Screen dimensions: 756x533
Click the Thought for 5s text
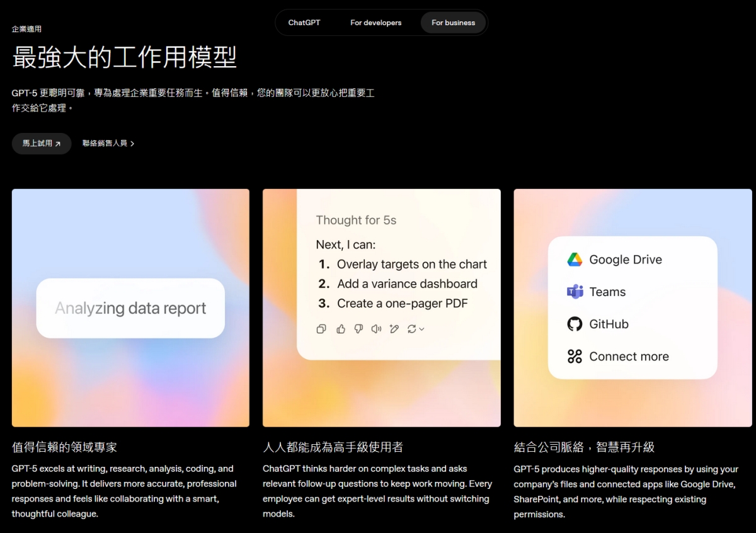(x=356, y=221)
